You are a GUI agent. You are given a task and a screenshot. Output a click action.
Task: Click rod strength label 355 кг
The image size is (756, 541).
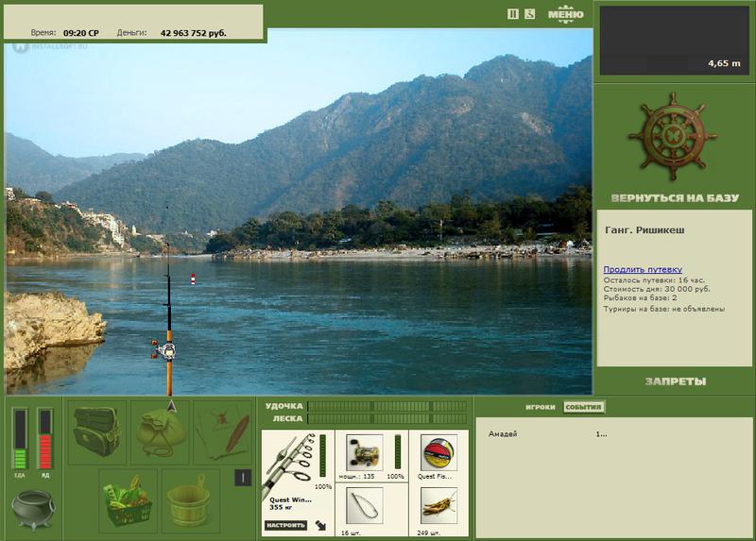pos(280,507)
